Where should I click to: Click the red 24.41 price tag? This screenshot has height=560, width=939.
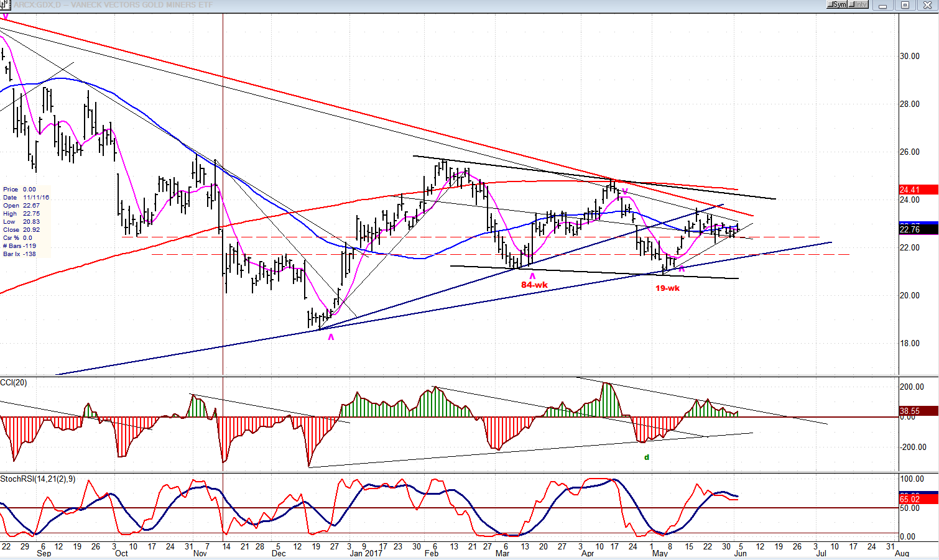(x=918, y=190)
